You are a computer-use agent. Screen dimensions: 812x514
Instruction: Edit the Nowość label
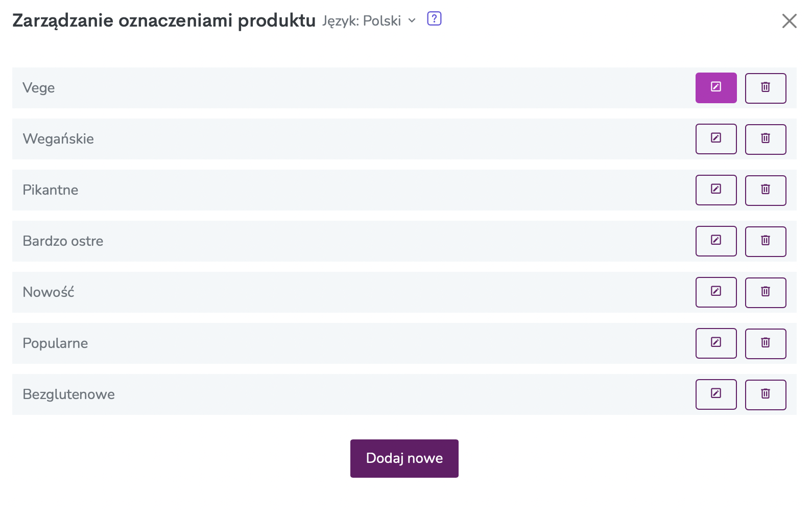[716, 292]
